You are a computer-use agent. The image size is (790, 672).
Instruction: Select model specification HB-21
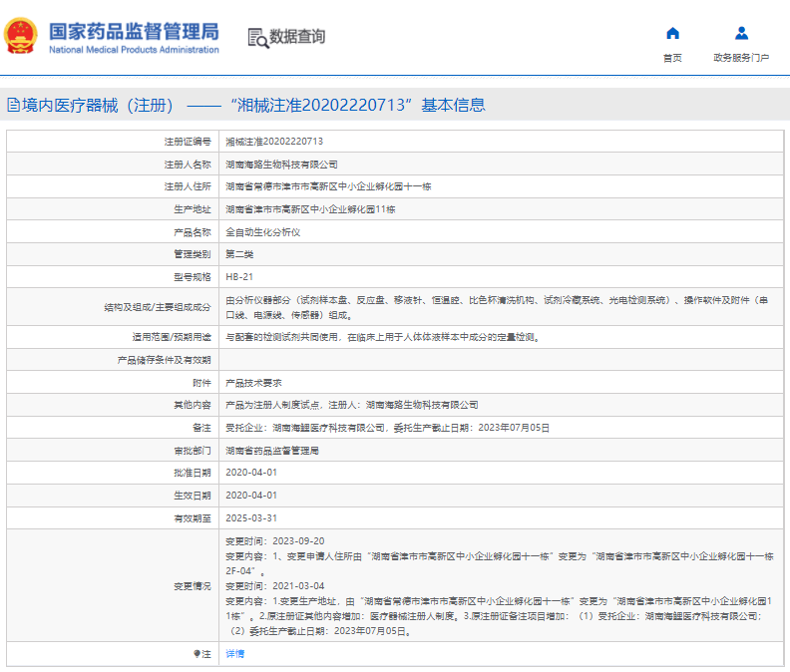click(x=239, y=276)
